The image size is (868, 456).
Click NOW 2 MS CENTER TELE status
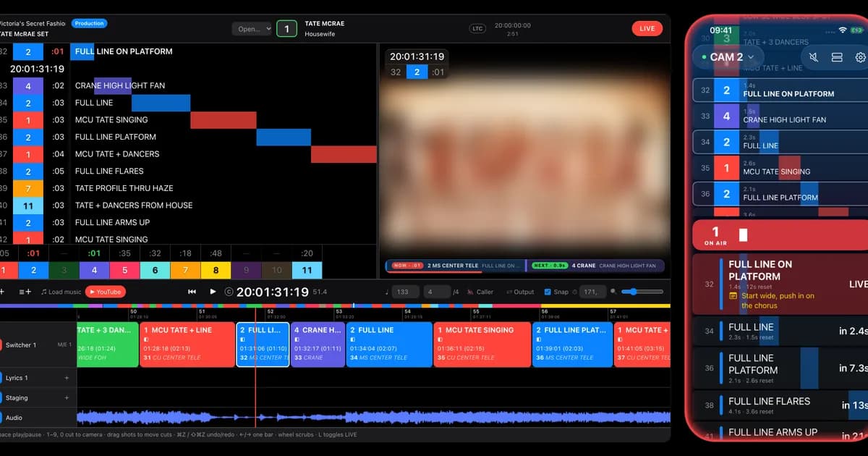click(x=455, y=266)
